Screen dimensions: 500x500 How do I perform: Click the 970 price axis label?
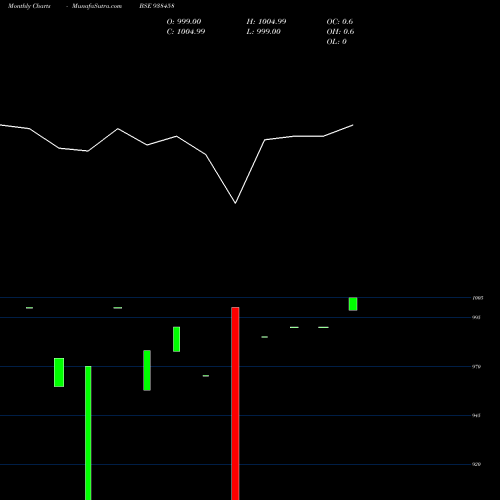click(x=477, y=367)
